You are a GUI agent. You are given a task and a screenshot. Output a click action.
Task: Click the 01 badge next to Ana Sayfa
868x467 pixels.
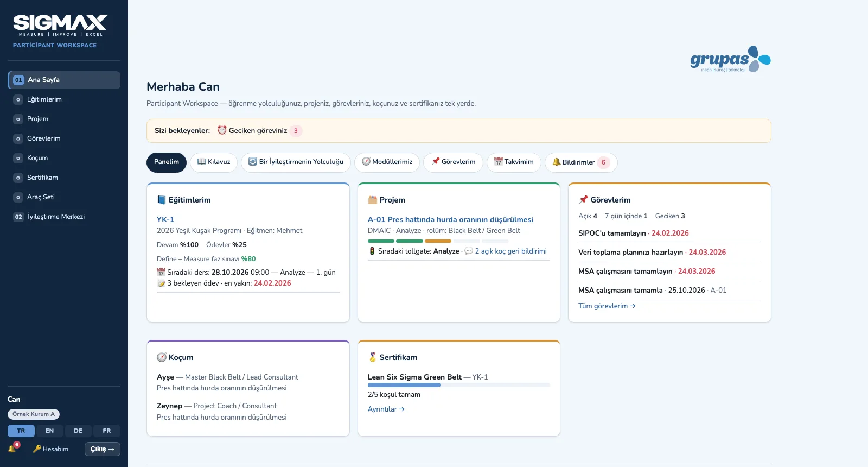[18, 80]
